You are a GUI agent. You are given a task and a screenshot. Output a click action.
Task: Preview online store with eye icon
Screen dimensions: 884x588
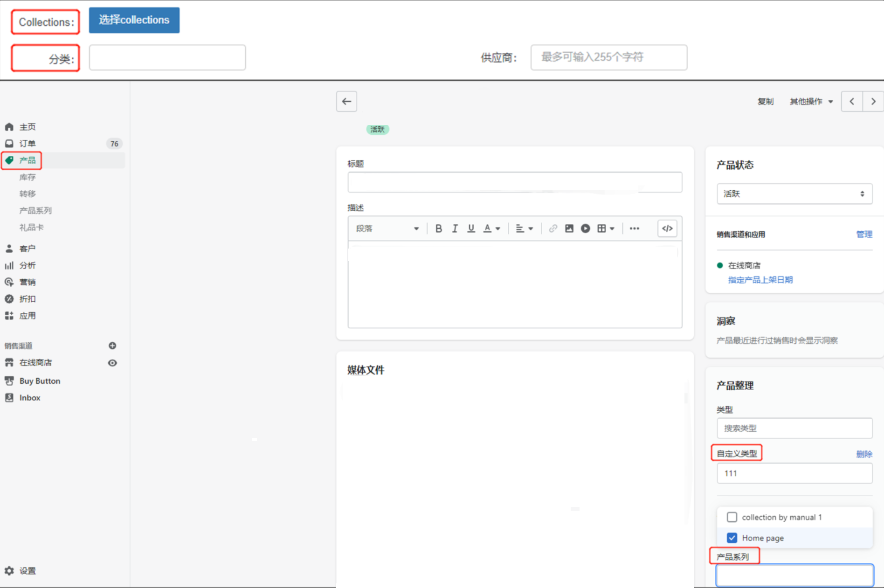click(112, 363)
